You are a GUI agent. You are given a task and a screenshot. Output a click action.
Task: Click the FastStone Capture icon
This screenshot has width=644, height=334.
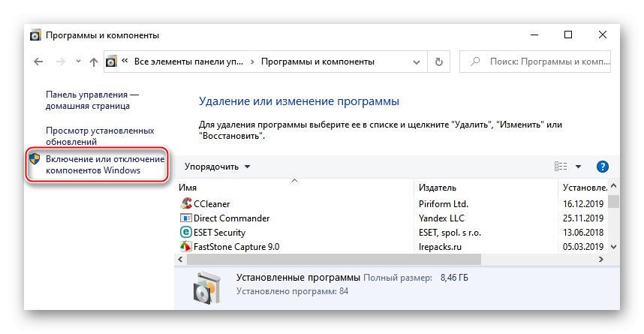coord(186,246)
